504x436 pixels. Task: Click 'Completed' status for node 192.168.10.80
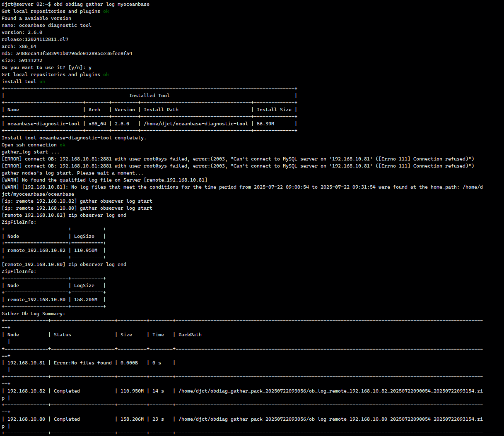tap(67, 419)
